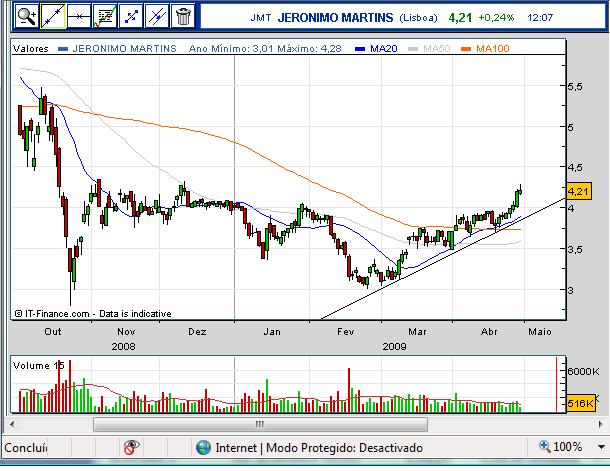Click the yellow 516K volume label
This screenshot has height=471, width=610.
pos(581,403)
